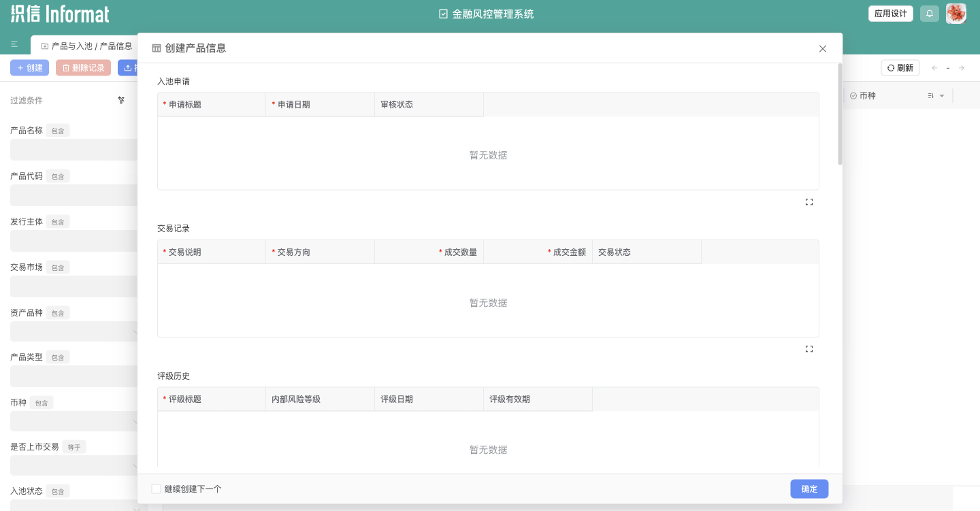Change the 包含 operator for 产品名称
This screenshot has height=511, width=980.
(x=58, y=131)
